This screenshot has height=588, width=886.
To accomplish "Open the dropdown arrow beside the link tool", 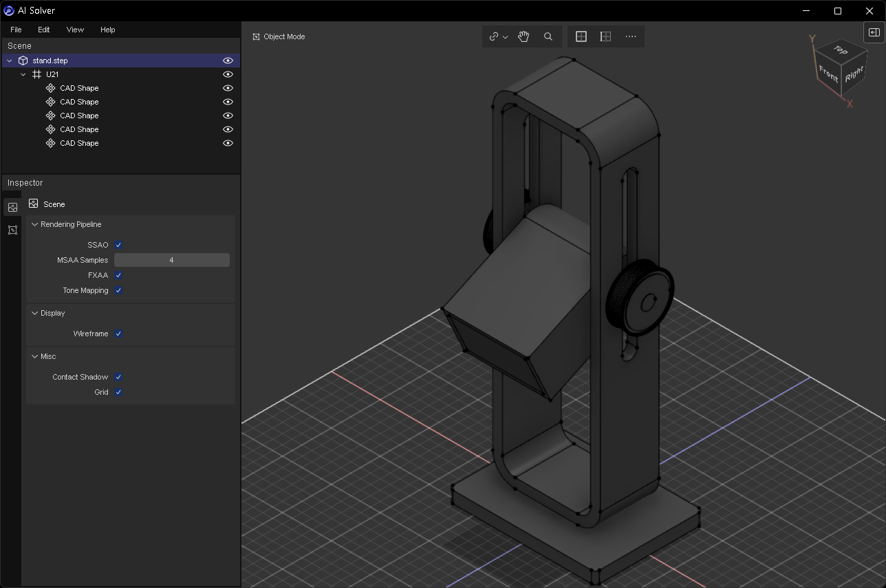I will coord(506,37).
